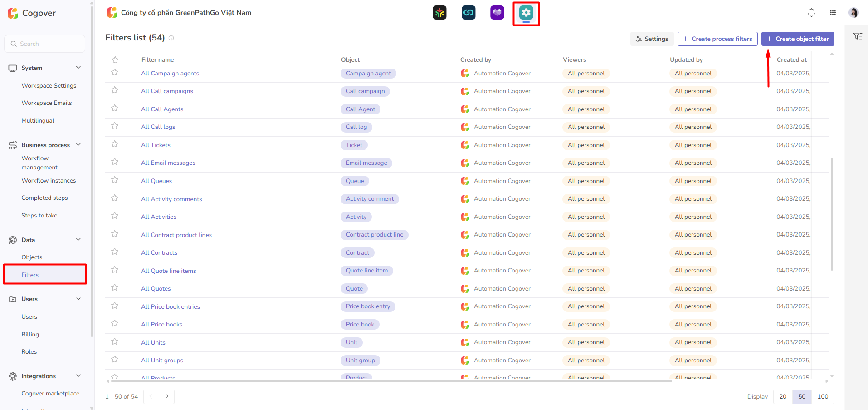This screenshot has height=410, width=868.
Task: Open Workspace Emails in sidebar
Action: pos(47,103)
